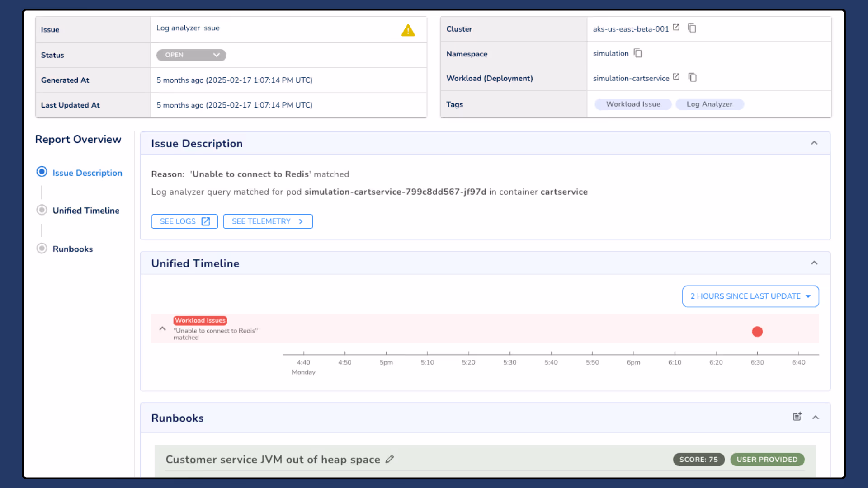The height and width of the screenshot is (488, 868).
Task: Open cluster aks-us-east-beta-001 external link
Action: [x=676, y=27]
